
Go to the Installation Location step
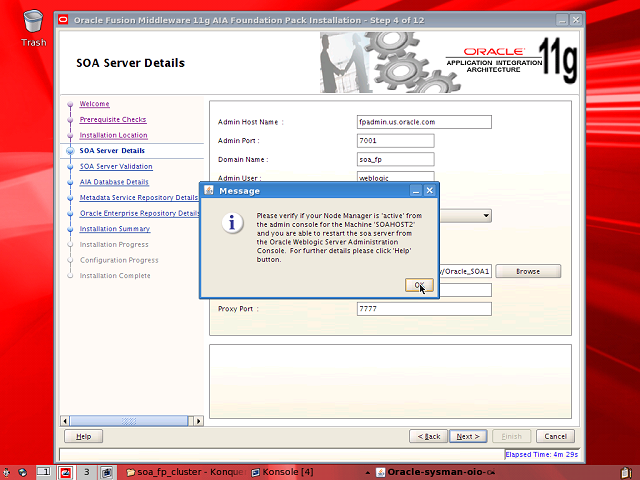[x=113, y=135]
